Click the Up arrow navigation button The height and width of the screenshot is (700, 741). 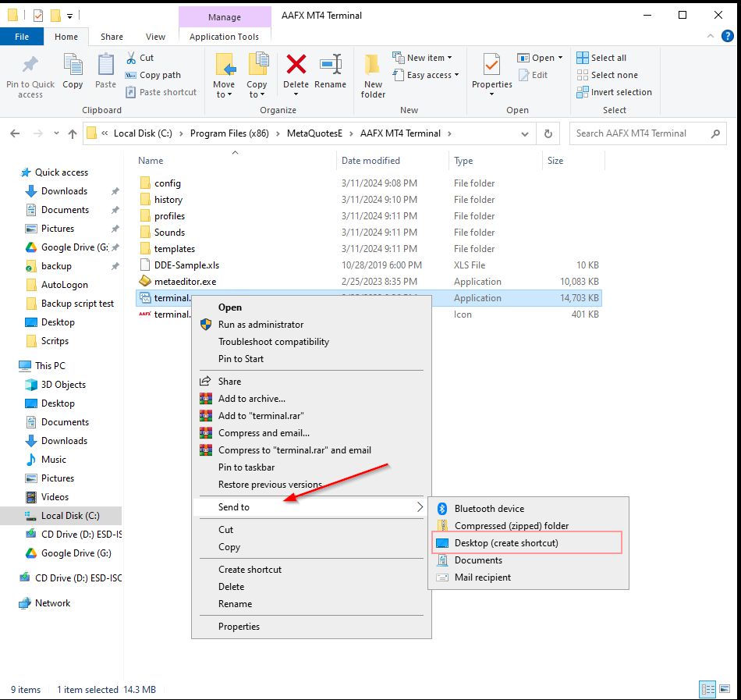click(73, 133)
